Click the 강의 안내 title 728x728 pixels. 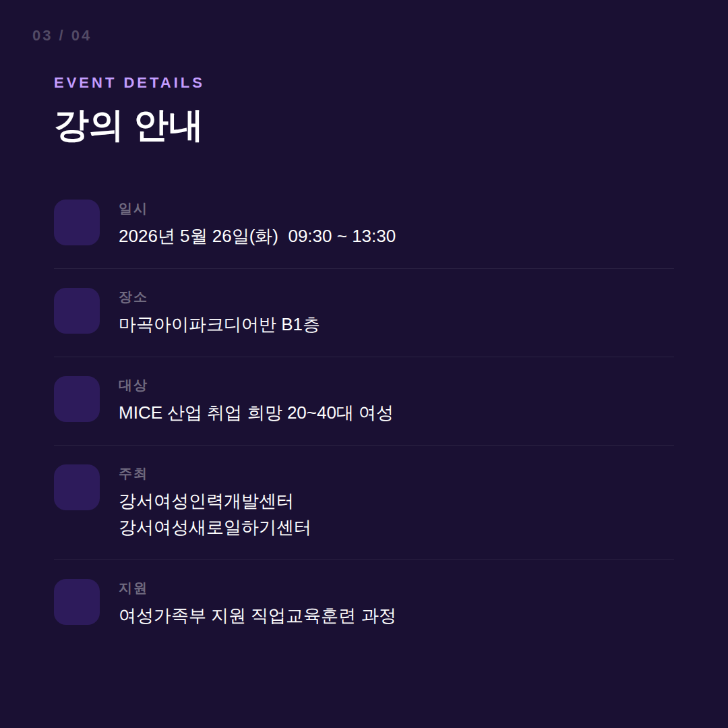tap(127, 126)
